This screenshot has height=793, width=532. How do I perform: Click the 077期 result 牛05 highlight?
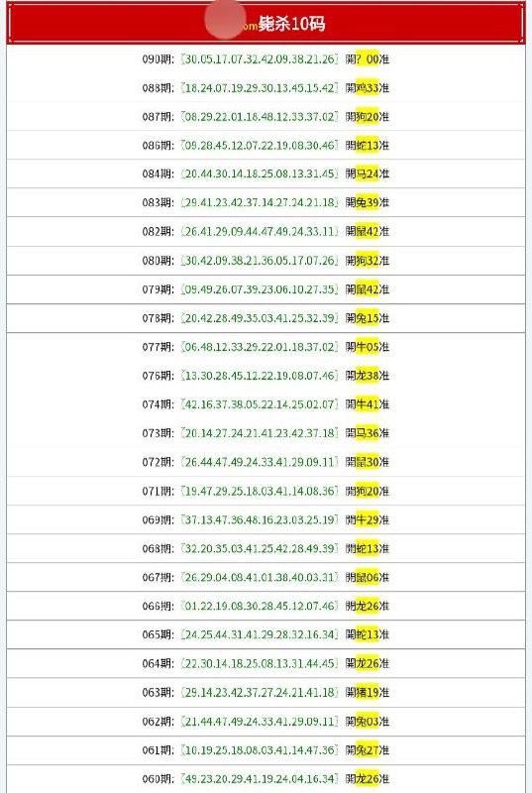pyautogui.click(x=368, y=347)
